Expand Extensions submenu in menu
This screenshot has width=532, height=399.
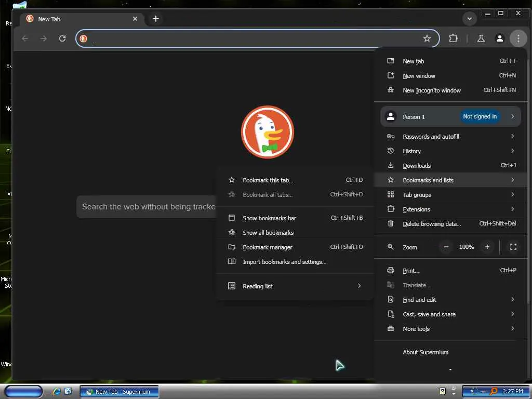point(451,209)
